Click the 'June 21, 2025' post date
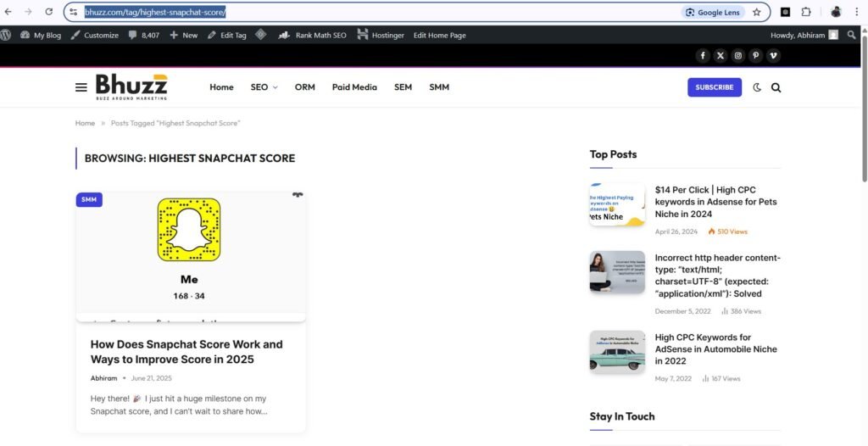Screen dimensions: 868x446 click(x=152, y=378)
